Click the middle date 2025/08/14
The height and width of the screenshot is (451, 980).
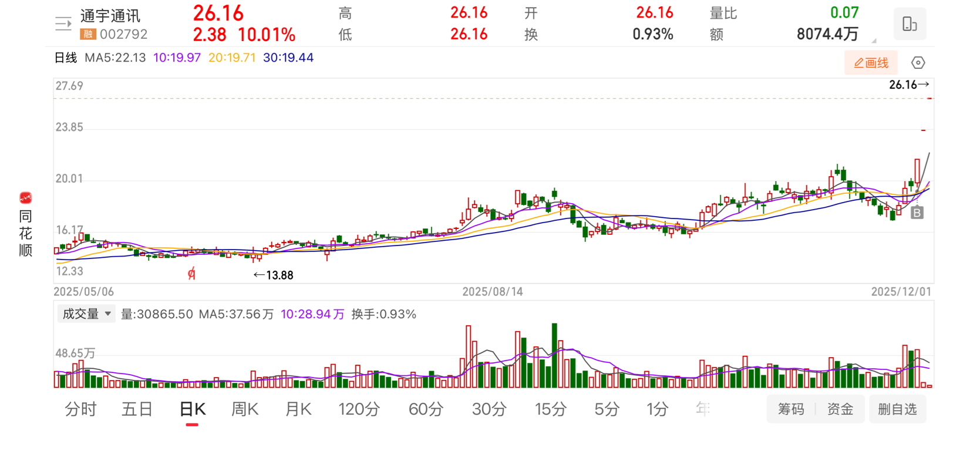pos(493,291)
